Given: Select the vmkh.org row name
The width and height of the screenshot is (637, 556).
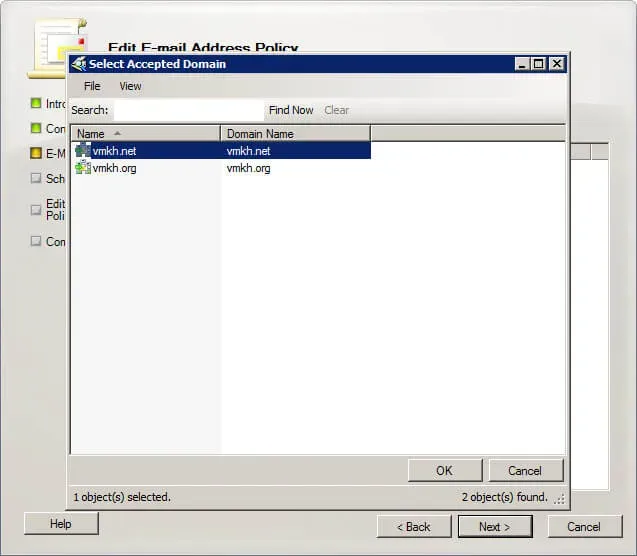Looking at the screenshot, I should (x=115, y=168).
